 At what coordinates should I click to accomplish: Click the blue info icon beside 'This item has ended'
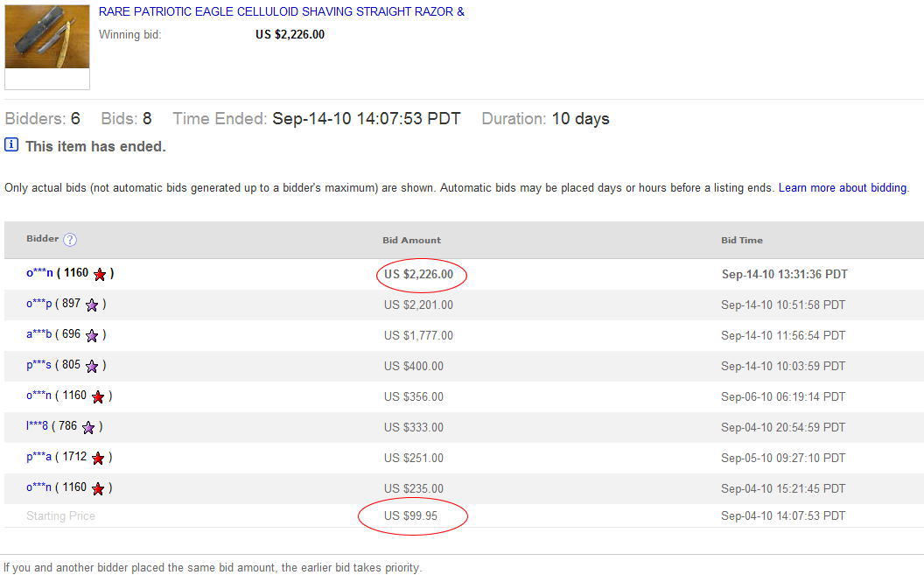coord(12,145)
